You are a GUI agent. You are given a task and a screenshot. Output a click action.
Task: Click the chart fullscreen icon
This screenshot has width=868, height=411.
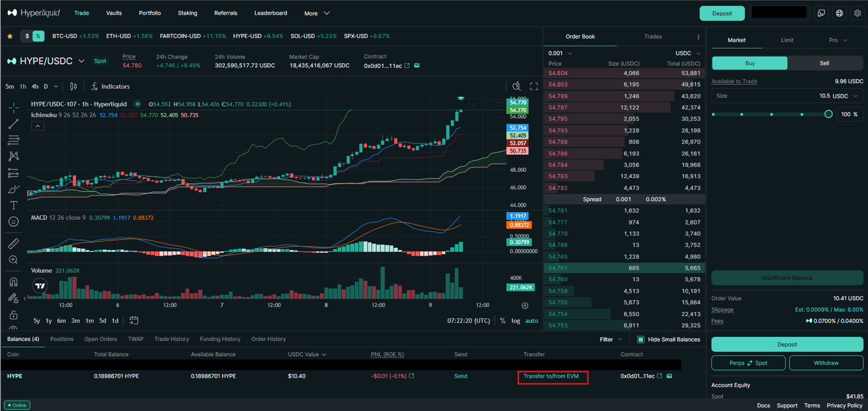[533, 86]
